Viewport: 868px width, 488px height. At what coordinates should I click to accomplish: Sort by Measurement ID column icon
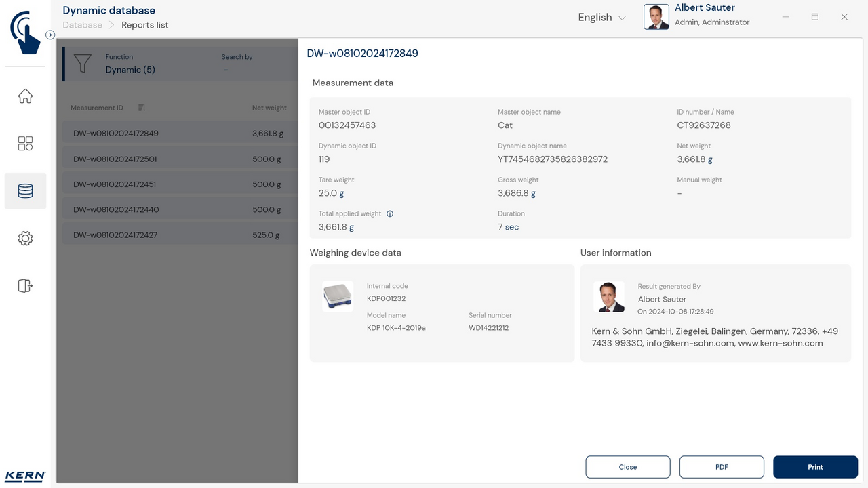pyautogui.click(x=142, y=108)
